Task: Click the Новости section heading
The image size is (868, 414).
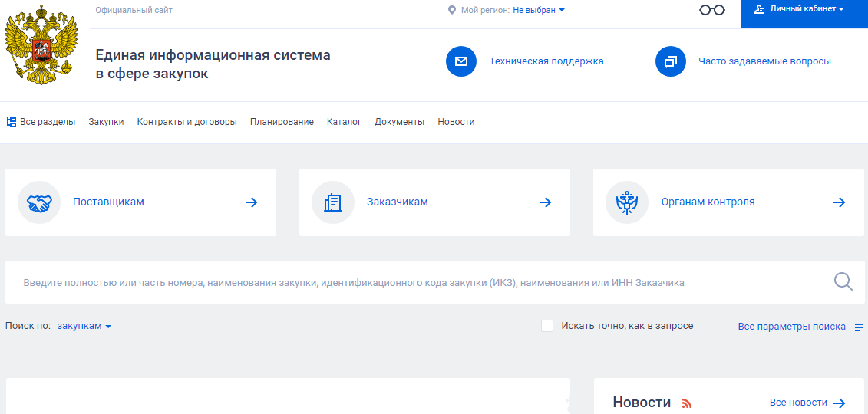Action: (x=642, y=402)
